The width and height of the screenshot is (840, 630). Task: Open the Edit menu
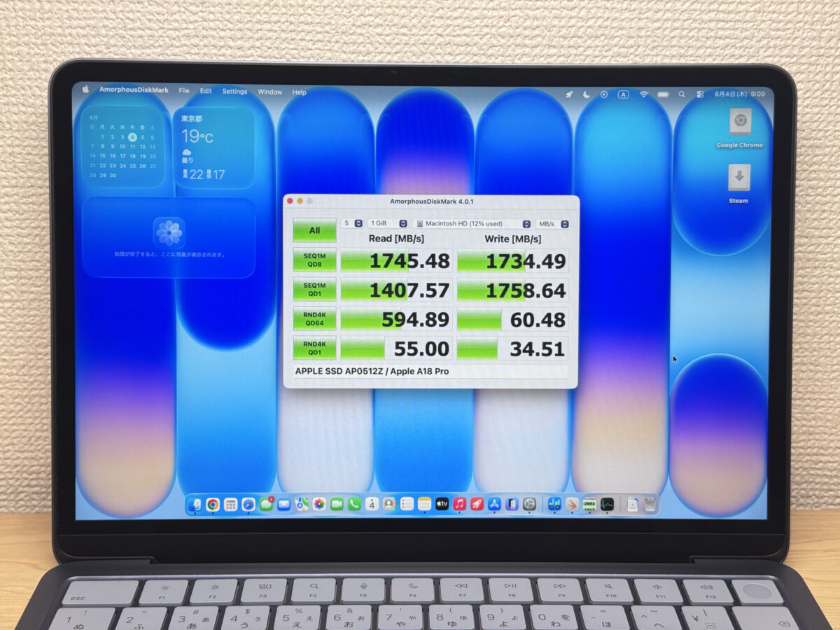(206, 91)
